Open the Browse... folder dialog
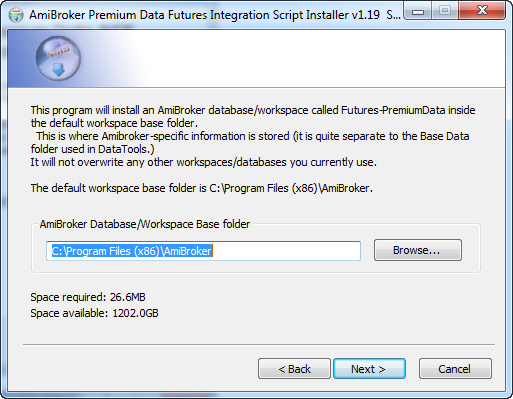This screenshot has height=399, width=513. point(418,250)
